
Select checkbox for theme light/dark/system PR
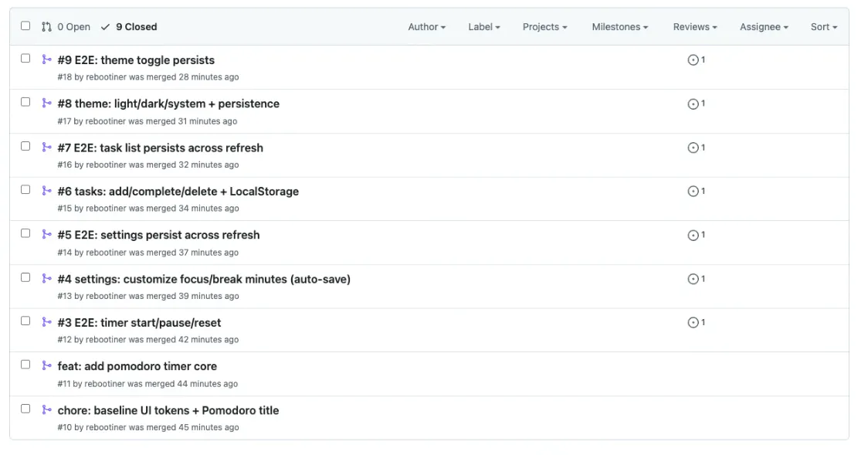25,102
